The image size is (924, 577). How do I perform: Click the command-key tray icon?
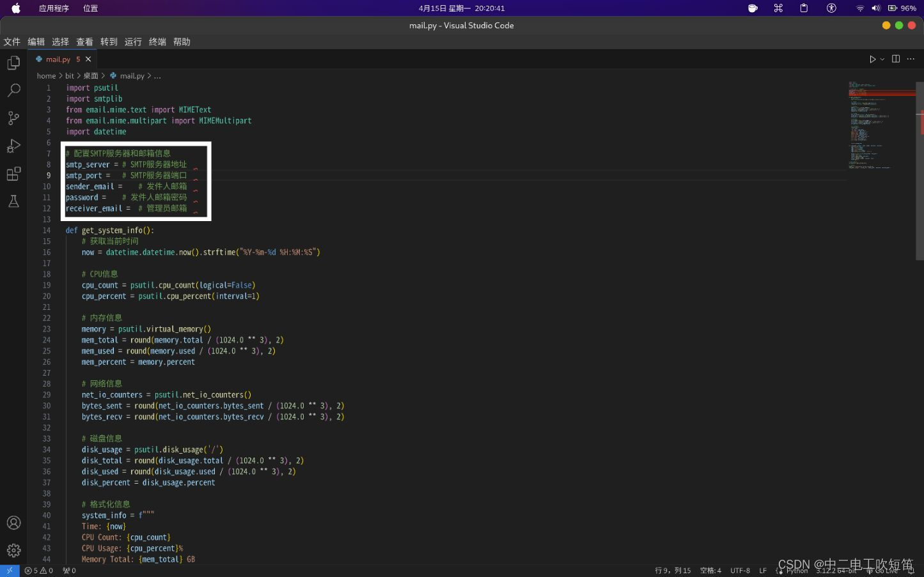[x=778, y=8]
